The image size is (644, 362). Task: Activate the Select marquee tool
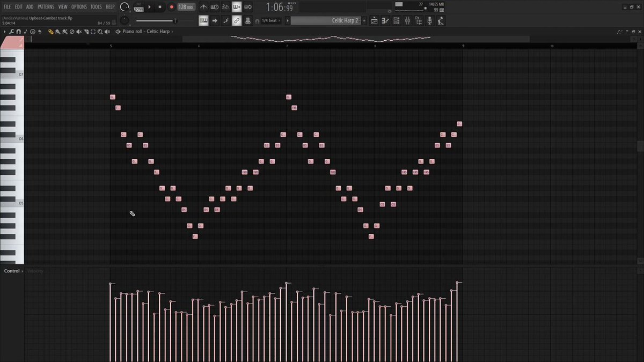tap(93, 32)
